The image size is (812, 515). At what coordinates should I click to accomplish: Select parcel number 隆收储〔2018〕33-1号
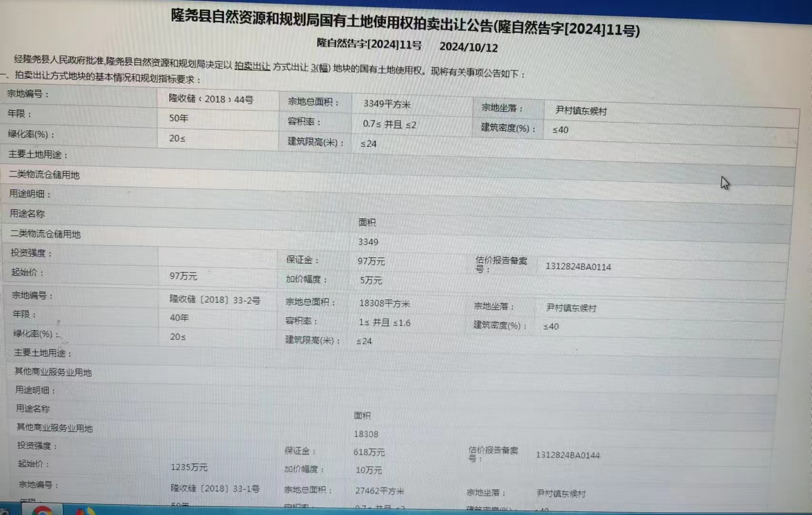(215, 488)
